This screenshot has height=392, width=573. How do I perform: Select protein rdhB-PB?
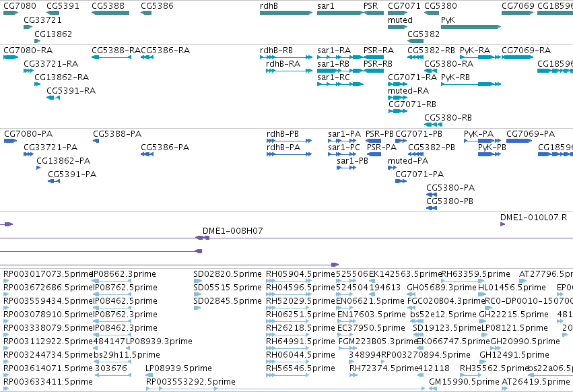pyautogui.click(x=283, y=134)
